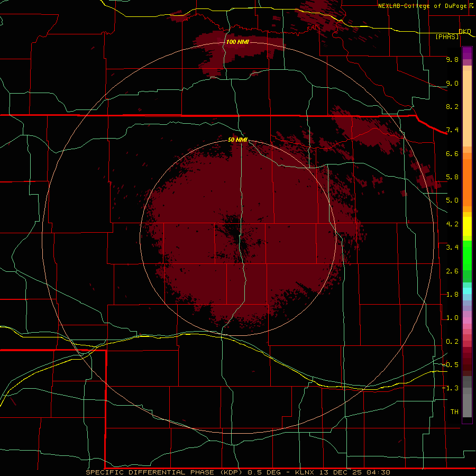This screenshot has height=476, width=476.
Task: Click the 1.0 color scale value
Action: click(452, 318)
